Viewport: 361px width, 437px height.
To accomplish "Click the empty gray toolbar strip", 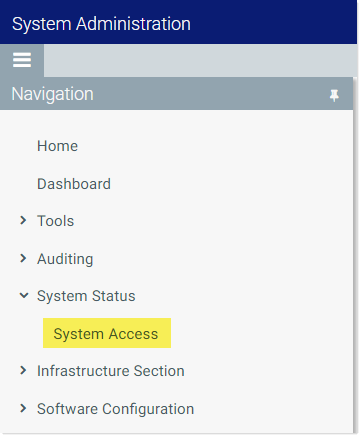I will [x=200, y=60].
